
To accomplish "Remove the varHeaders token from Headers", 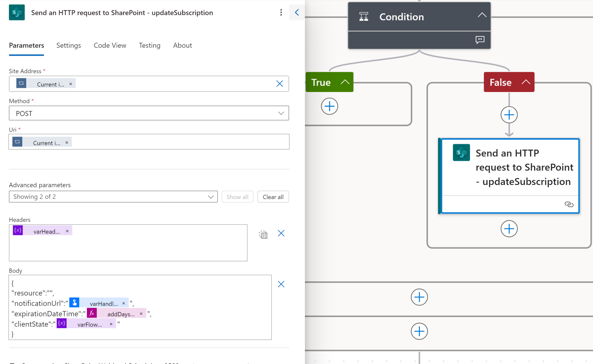I will (67, 230).
